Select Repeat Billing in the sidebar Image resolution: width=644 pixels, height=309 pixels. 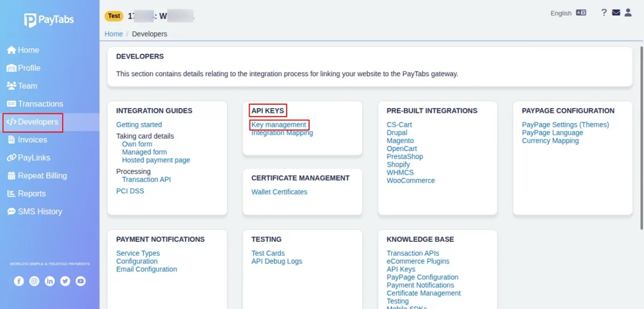click(x=37, y=176)
